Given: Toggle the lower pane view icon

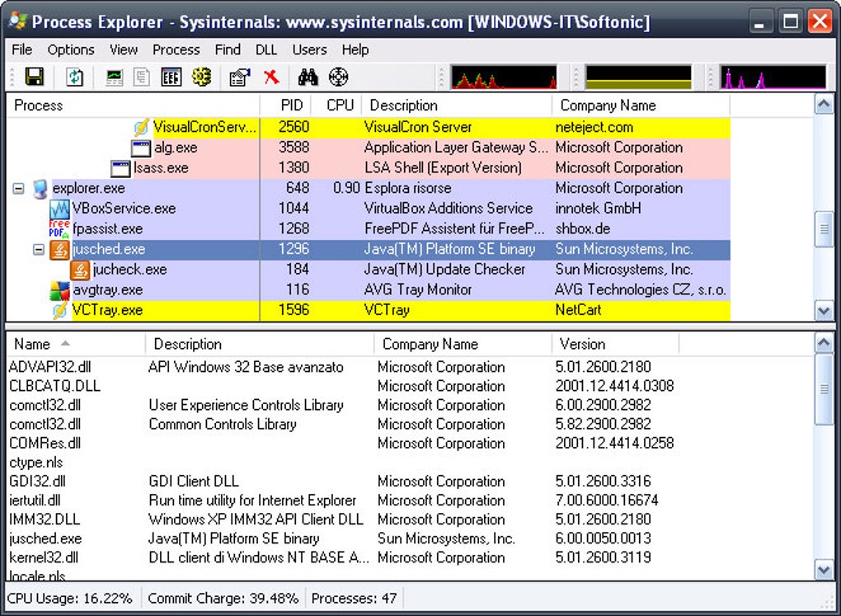Looking at the screenshot, I should click(171, 78).
